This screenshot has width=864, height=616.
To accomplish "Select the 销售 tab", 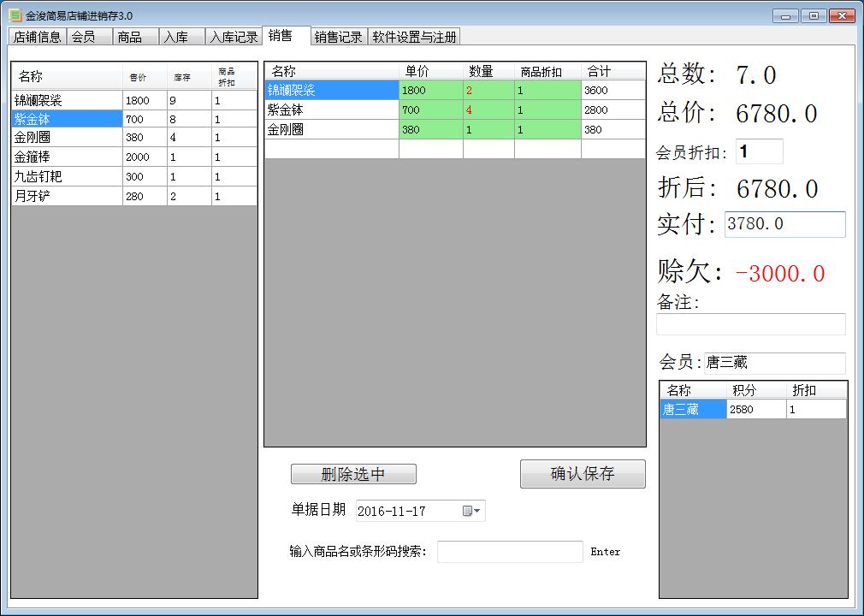I will pos(287,35).
